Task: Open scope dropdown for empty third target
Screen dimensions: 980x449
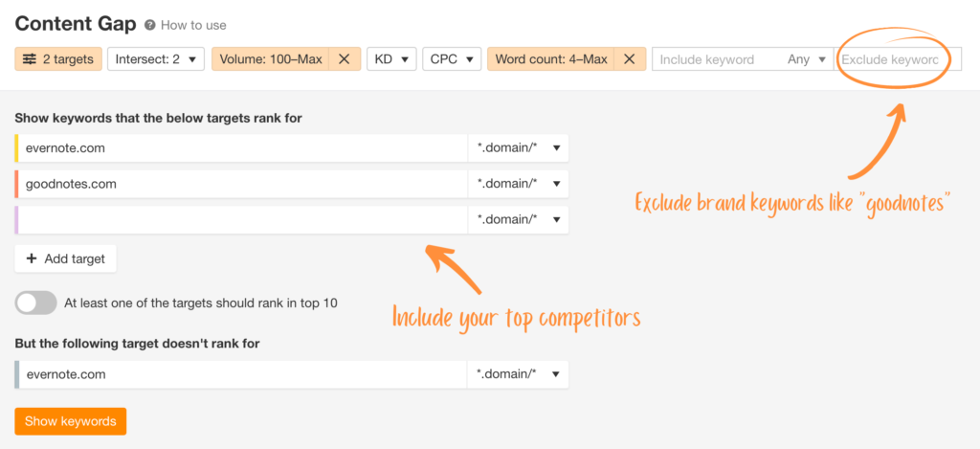Action: tap(518, 219)
